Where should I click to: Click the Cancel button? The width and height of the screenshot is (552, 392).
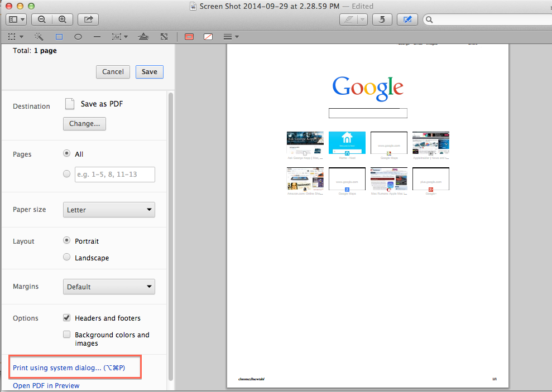(113, 72)
